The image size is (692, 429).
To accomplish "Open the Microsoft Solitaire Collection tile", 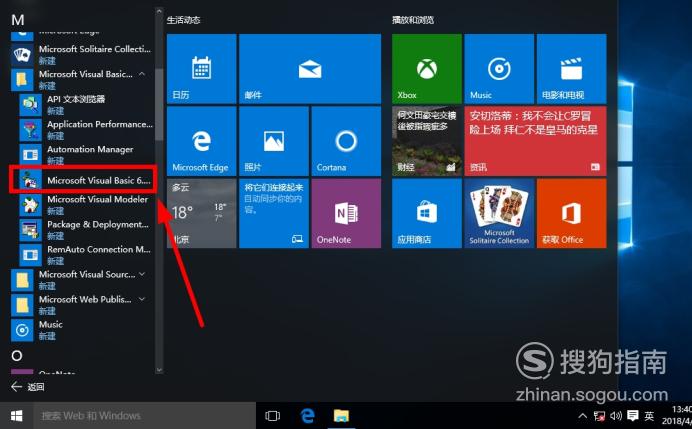I will 499,214.
